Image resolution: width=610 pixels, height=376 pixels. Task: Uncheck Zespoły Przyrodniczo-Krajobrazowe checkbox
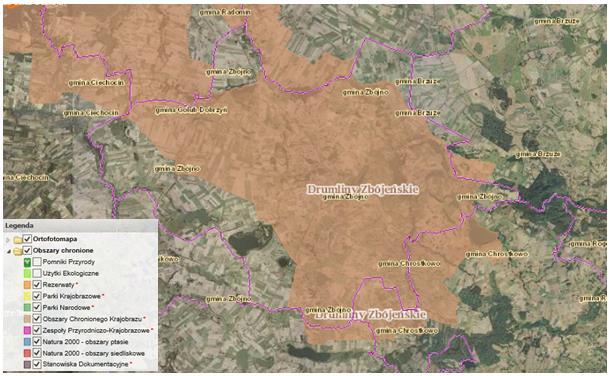click(x=37, y=330)
